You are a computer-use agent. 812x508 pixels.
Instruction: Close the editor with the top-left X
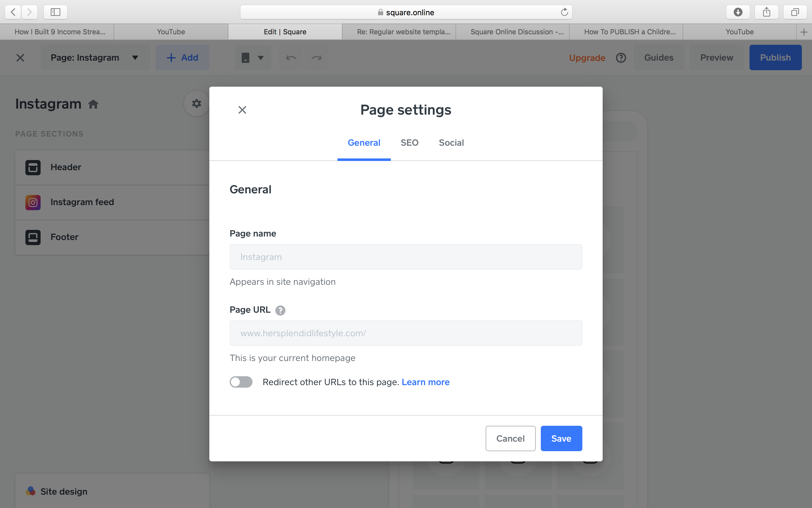[20, 58]
